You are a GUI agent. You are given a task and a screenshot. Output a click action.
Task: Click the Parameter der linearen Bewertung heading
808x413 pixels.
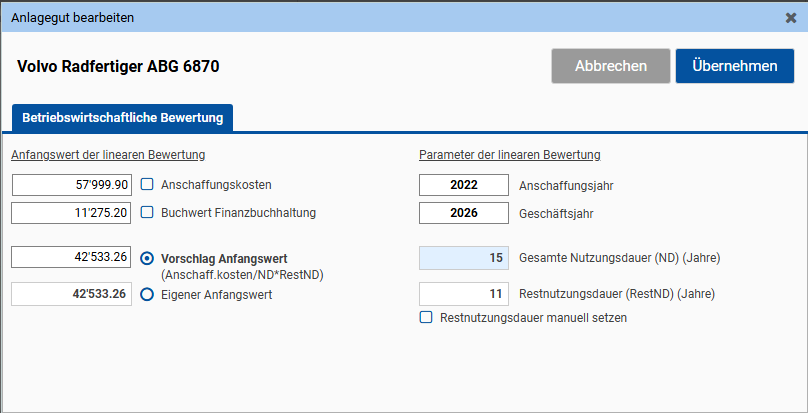coord(510,155)
